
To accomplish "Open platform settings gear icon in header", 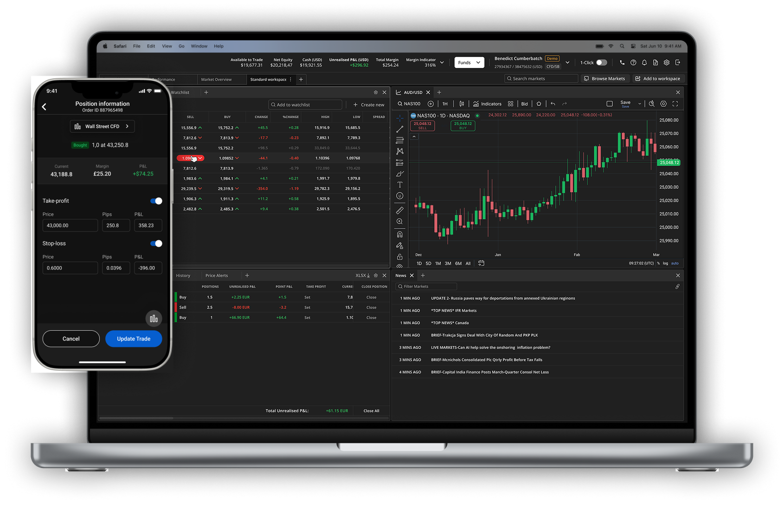I will (x=667, y=63).
